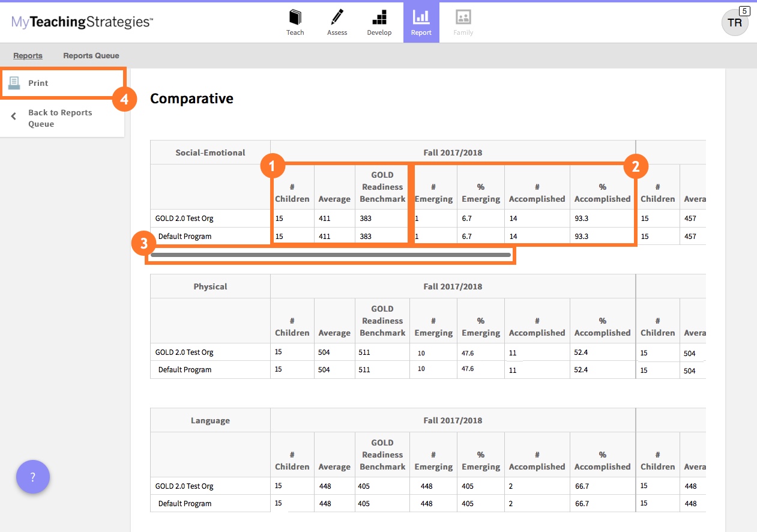Click the Print sidebar button
Viewport: 757px width, 532px height.
39,83
